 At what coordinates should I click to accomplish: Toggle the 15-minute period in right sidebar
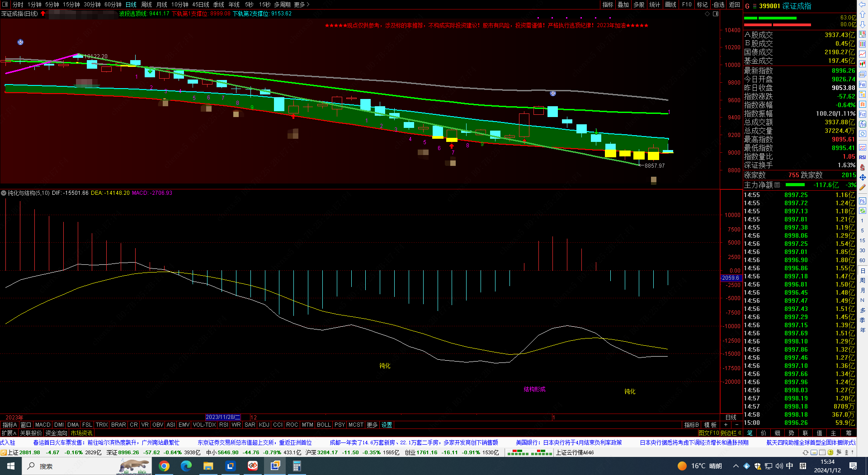[863, 240]
